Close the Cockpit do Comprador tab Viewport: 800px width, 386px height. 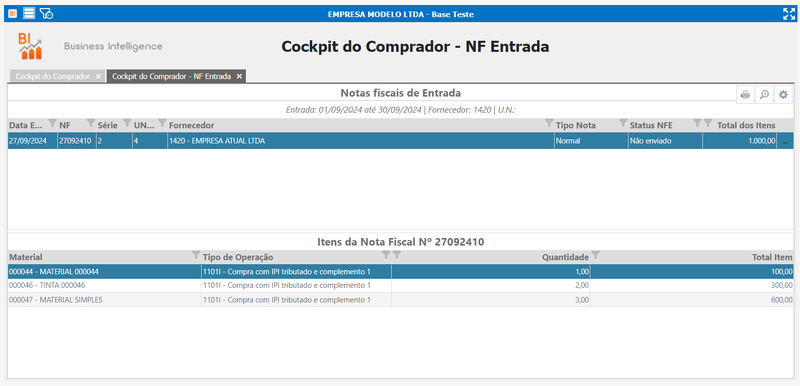[98, 76]
